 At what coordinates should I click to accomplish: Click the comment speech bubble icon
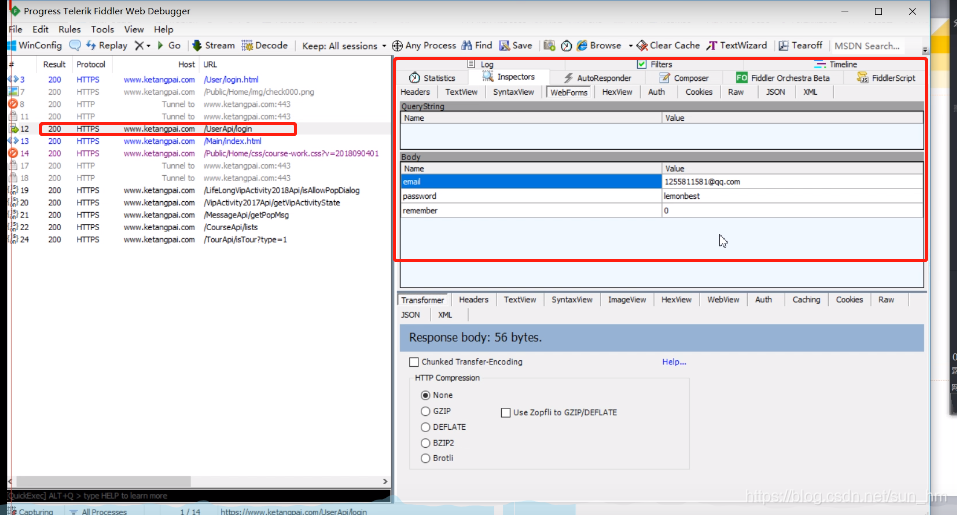[75, 46]
